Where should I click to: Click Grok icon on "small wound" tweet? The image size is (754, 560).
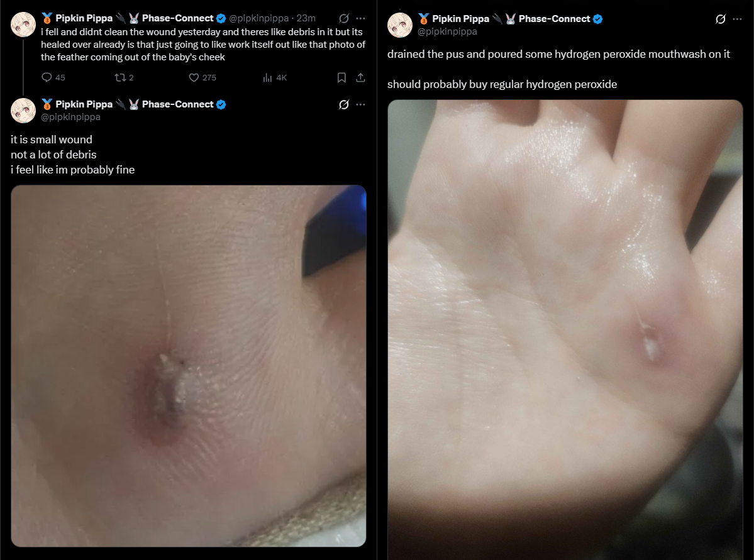click(344, 104)
